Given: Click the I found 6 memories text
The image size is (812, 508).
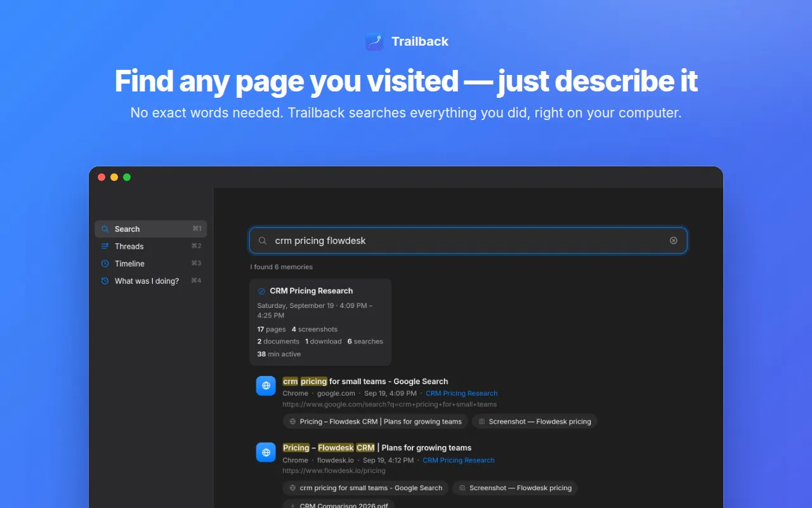Looking at the screenshot, I should pos(282,267).
